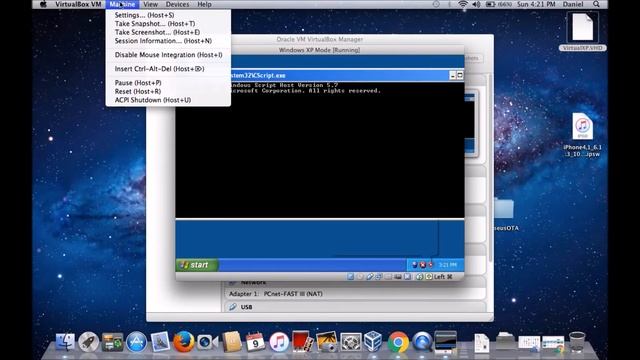Select the iPhone4,1 ipsw desktop file

[582, 135]
